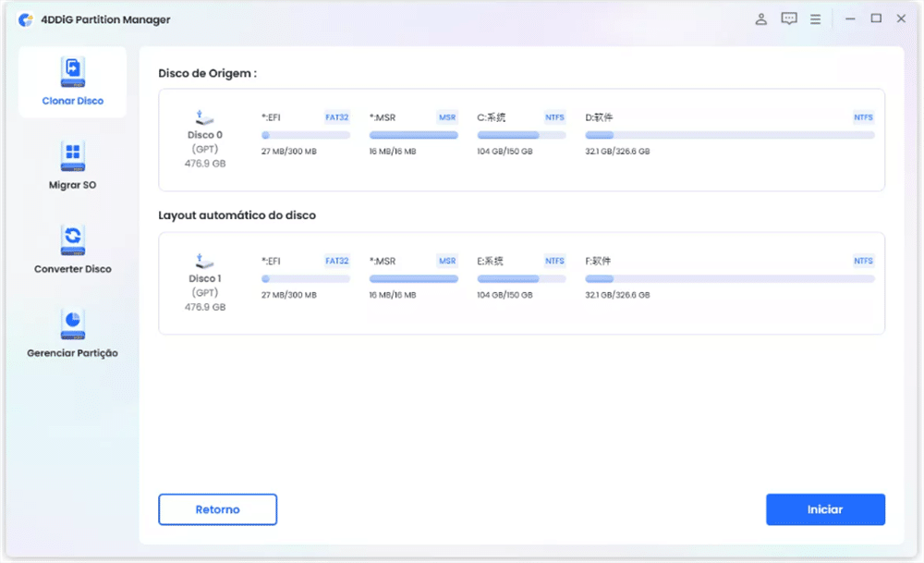Select the source disk *:EFI partition bar
Image resolution: width=924 pixels, height=563 pixels.
coord(306,135)
